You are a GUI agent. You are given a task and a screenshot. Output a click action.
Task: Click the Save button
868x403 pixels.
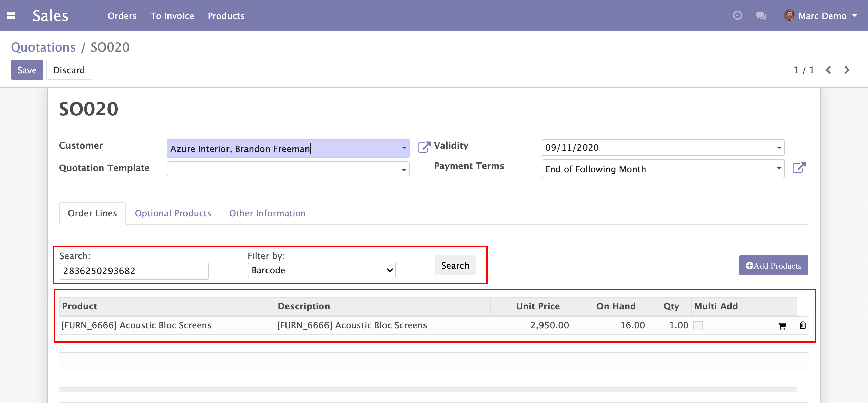click(x=27, y=70)
